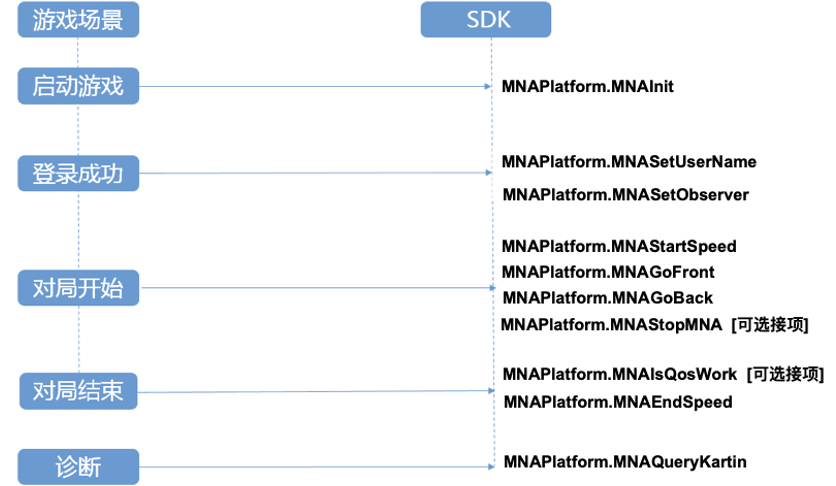Click the MNAPlatform.MNAStartSpeed method text
This screenshot has width=836, height=486.
pos(619,246)
